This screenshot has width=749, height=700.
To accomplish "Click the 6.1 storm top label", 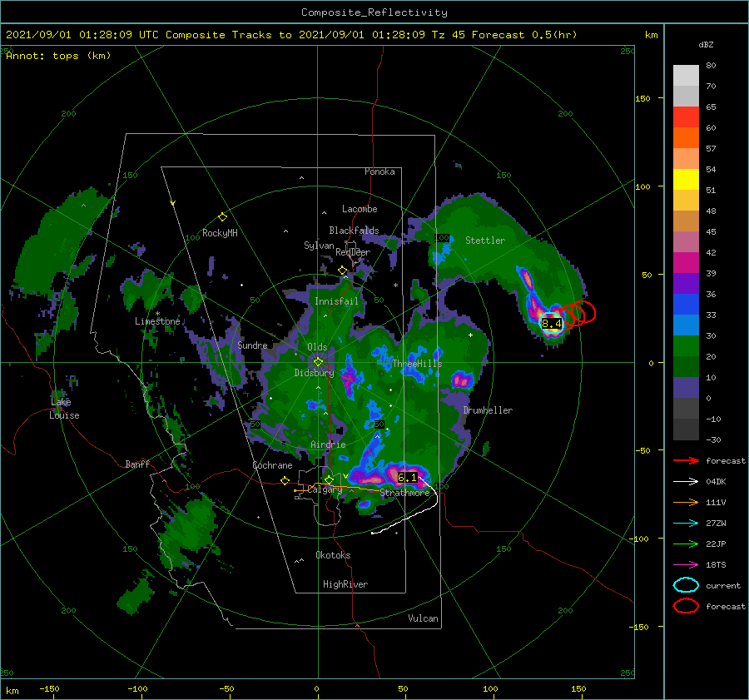I will pyautogui.click(x=408, y=477).
